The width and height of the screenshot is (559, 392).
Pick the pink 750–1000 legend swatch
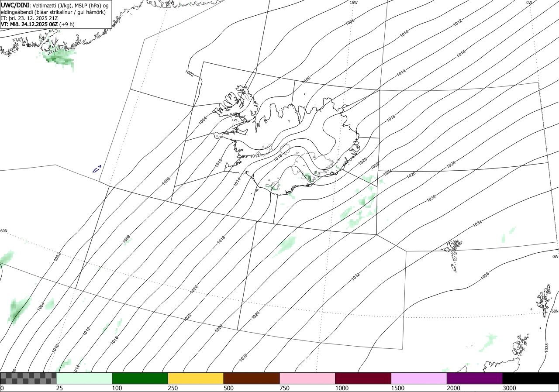click(x=307, y=378)
